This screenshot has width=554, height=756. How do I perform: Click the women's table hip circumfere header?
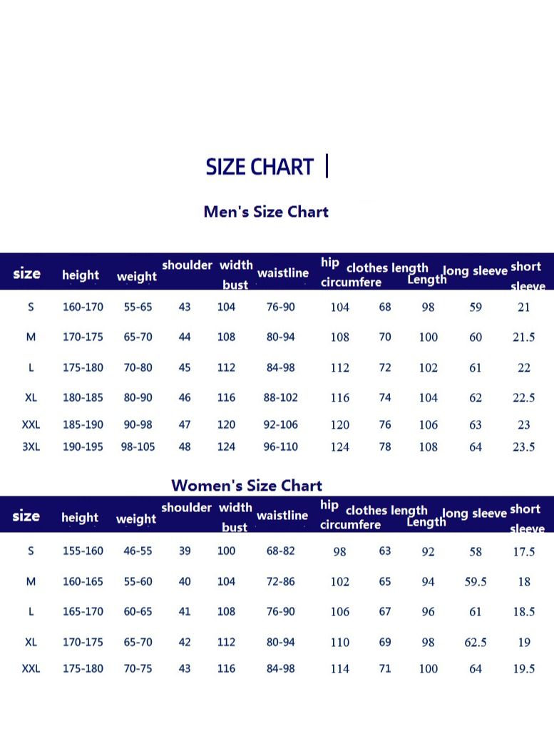click(350, 514)
